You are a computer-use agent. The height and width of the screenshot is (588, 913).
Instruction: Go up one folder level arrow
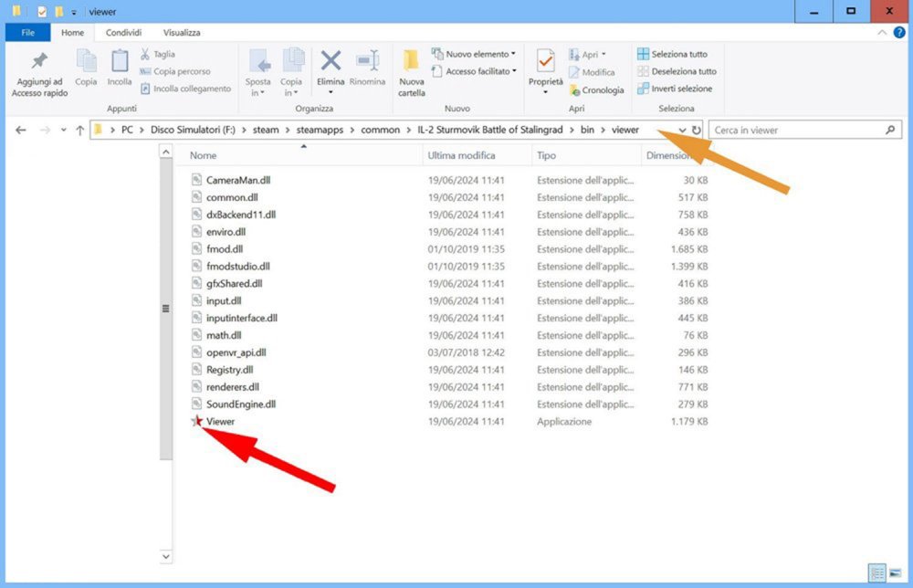coord(79,131)
